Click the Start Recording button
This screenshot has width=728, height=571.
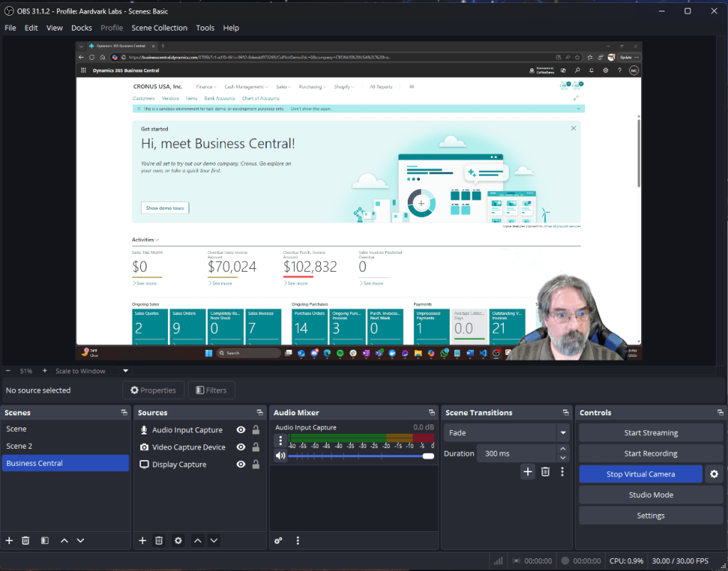[650, 454]
